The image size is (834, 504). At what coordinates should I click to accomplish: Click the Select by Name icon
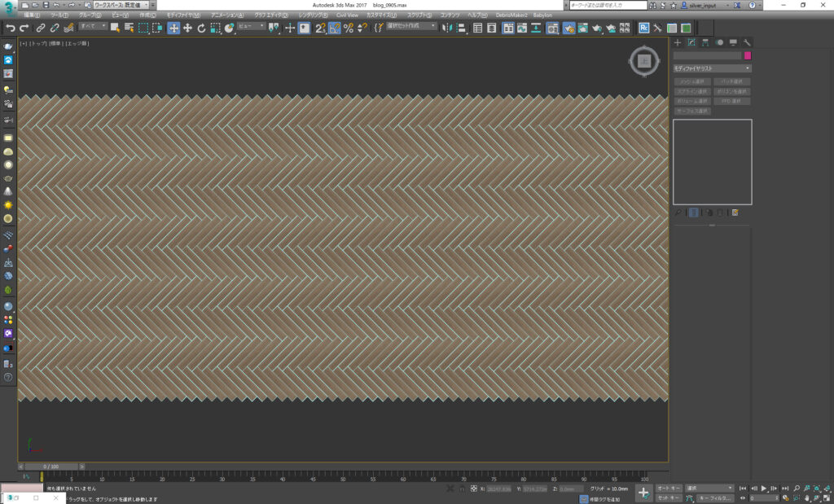(x=129, y=28)
